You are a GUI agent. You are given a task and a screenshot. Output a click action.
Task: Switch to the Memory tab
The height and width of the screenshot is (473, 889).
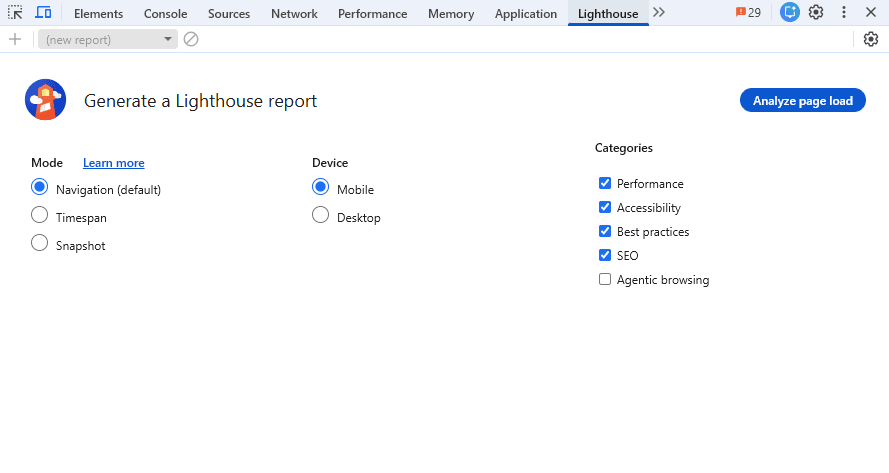451,14
